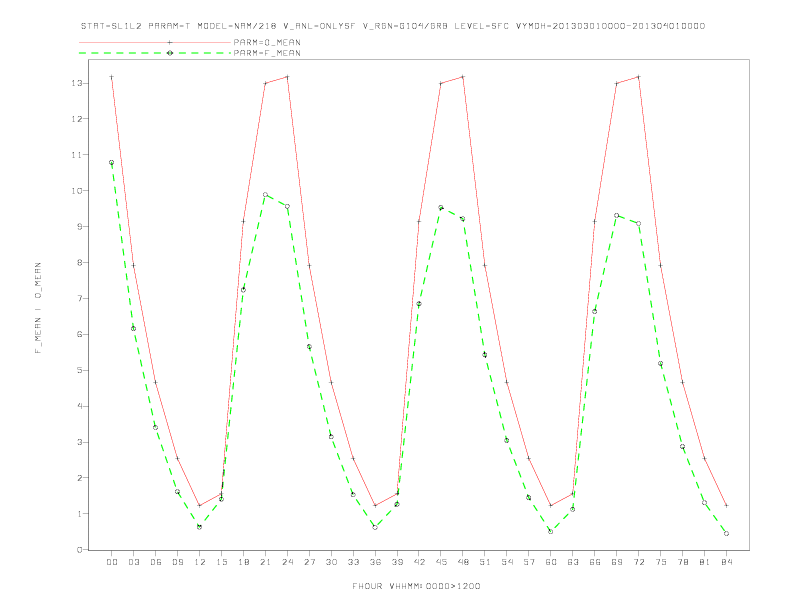Screen dimensions: 792x612
Task: Click green F_MEAN circle marker at hour 69
Action: pyautogui.click(x=616, y=215)
